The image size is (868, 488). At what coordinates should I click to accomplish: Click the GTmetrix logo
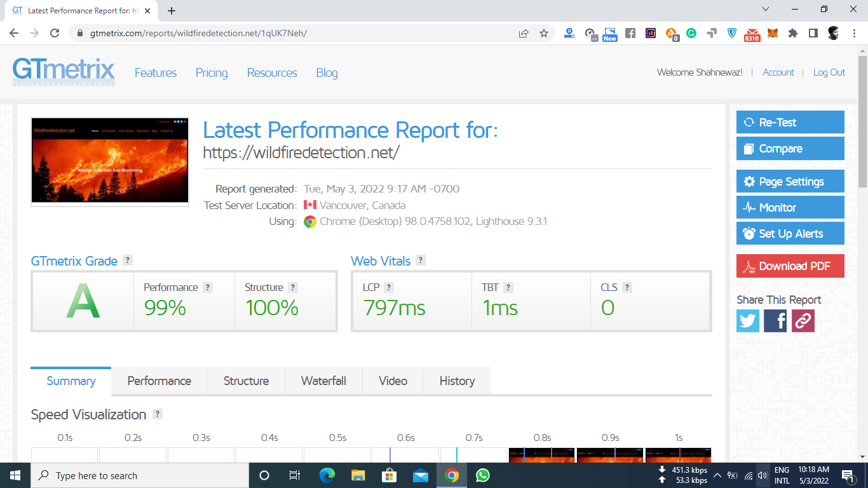[x=64, y=72]
